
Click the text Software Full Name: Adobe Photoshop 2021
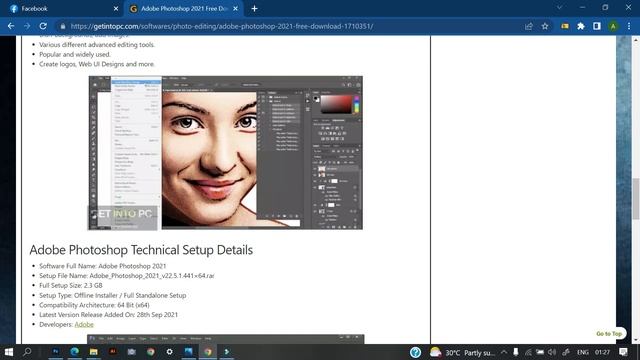pyautogui.click(x=102, y=266)
